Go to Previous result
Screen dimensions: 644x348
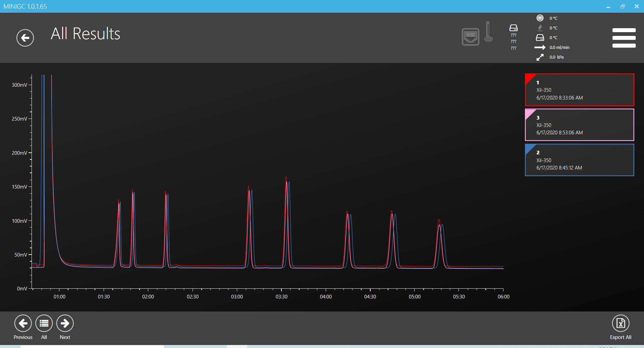tap(23, 324)
